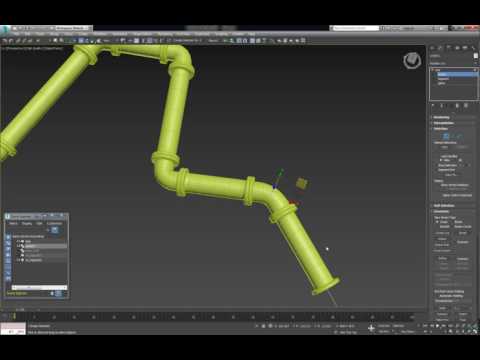
Task: Click the Redo arrow in main toolbar
Action: pyautogui.click(x=11, y=41)
